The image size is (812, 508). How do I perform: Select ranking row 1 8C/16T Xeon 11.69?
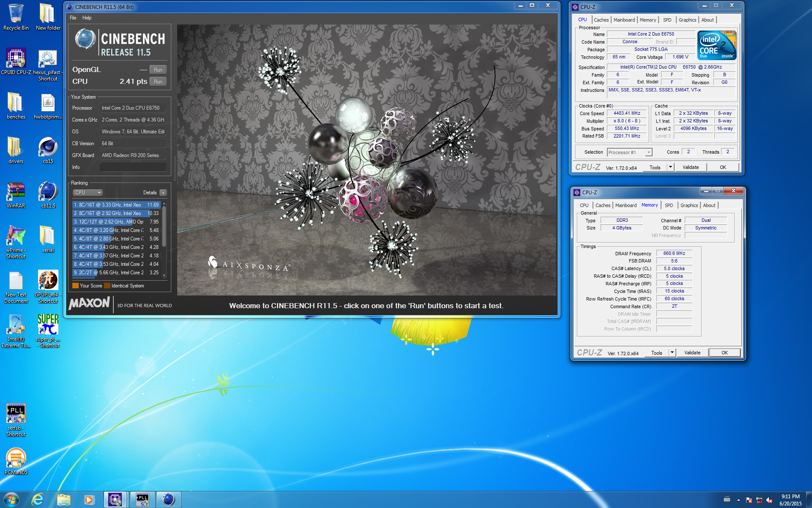click(116, 205)
